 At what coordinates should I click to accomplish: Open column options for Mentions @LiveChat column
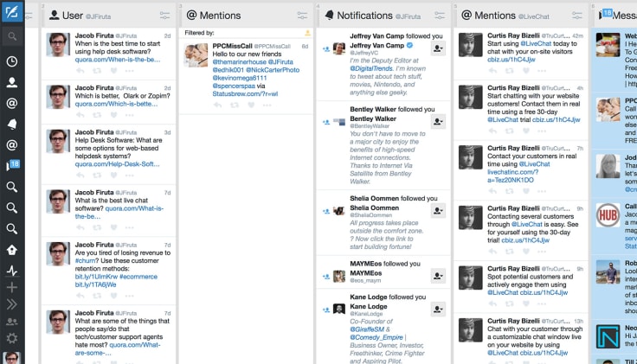click(x=577, y=16)
